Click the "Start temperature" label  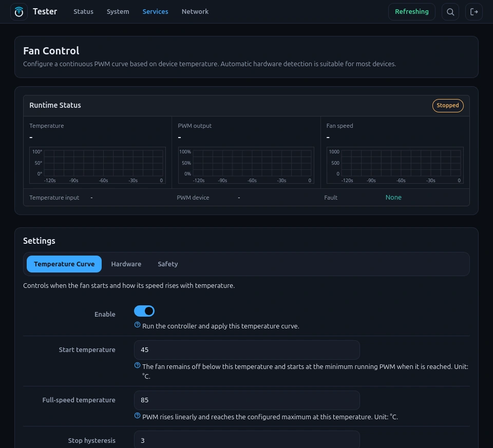87,349
